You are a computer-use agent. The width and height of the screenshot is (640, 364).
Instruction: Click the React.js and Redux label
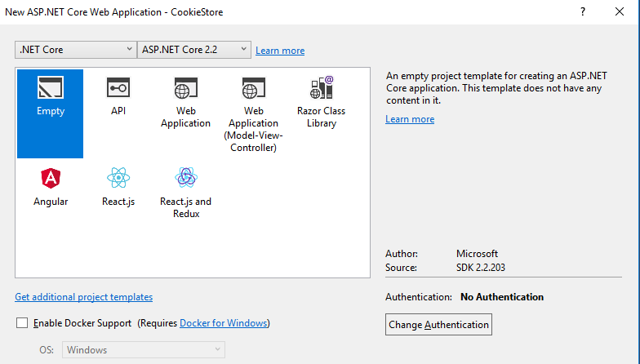(186, 207)
